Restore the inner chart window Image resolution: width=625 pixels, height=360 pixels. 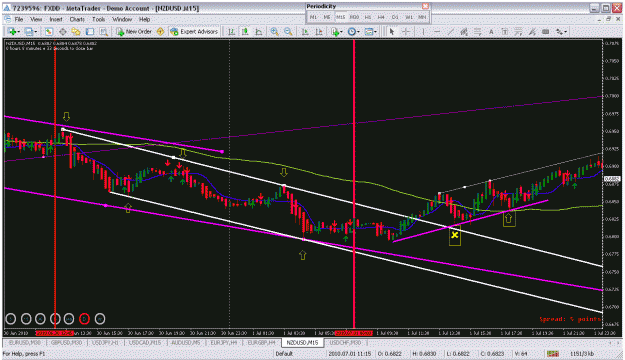609,19
